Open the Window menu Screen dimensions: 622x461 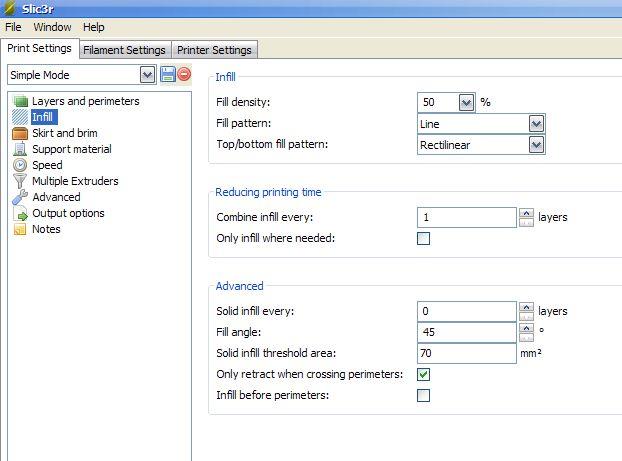pyautogui.click(x=52, y=27)
